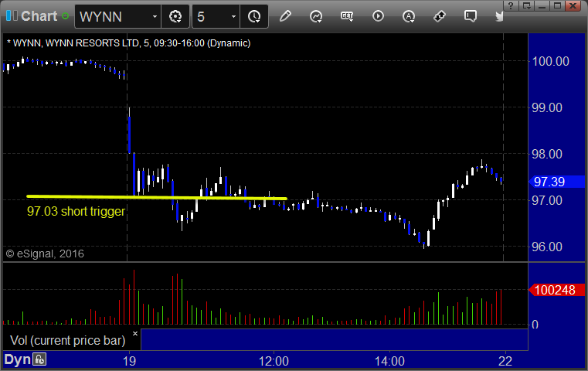Expand the interval 5 dropdown arrow
Screen dimensions: 588x371
[233, 16]
